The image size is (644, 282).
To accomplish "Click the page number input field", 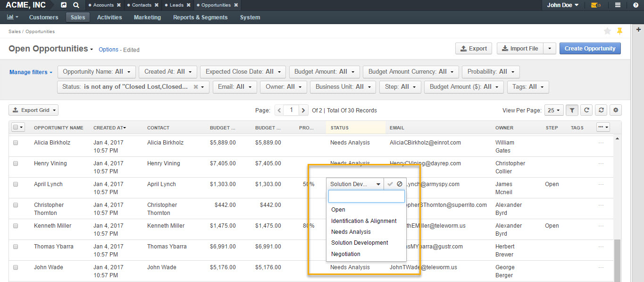I will [292, 110].
